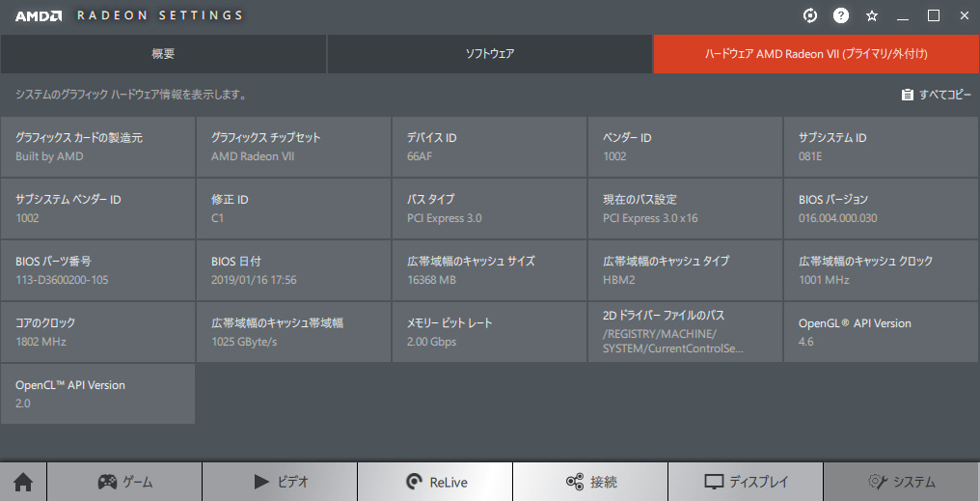980x501 pixels.
Task: Open the 接続 section
Action: pos(590,482)
